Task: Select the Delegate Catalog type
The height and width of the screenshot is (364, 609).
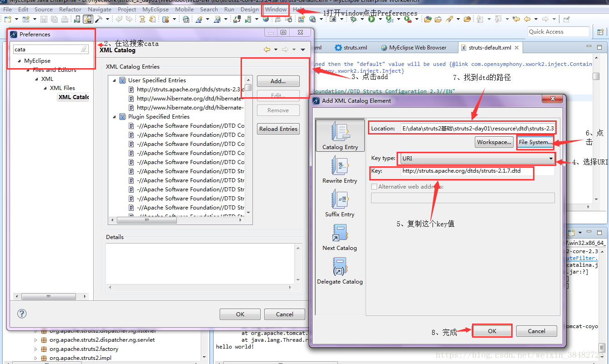Action: pos(340,271)
